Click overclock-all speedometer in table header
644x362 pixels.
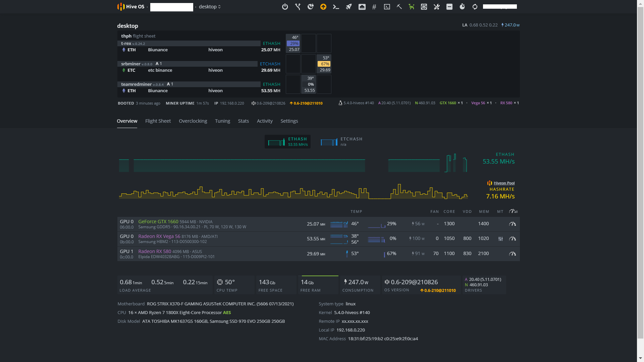(x=513, y=211)
